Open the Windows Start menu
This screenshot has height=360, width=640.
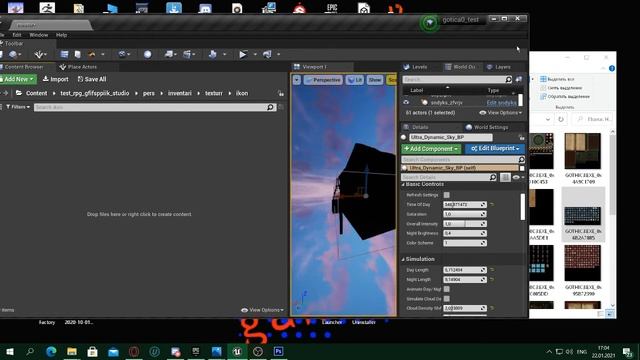pyautogui.click(x=9, y=351)
